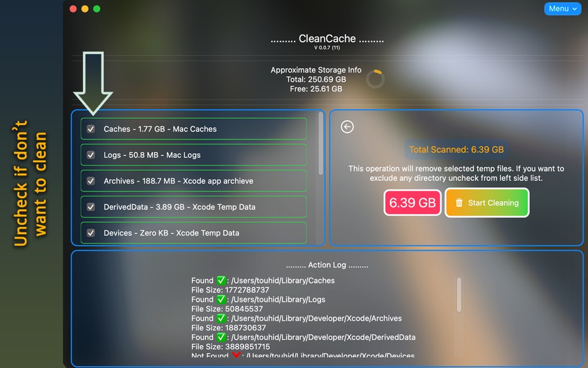
Task: Close the window with red button
Action: pyautogui.click(x=73, y=9)
